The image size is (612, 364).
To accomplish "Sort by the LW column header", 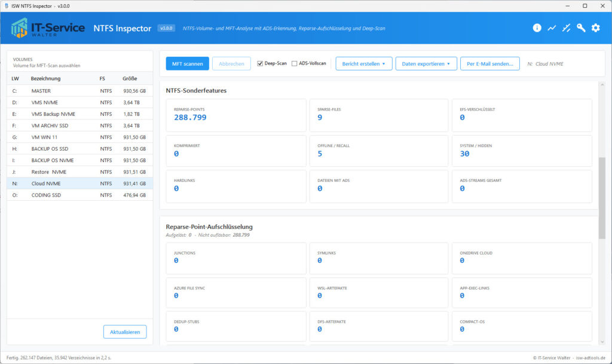I will [x=15, y=78].
